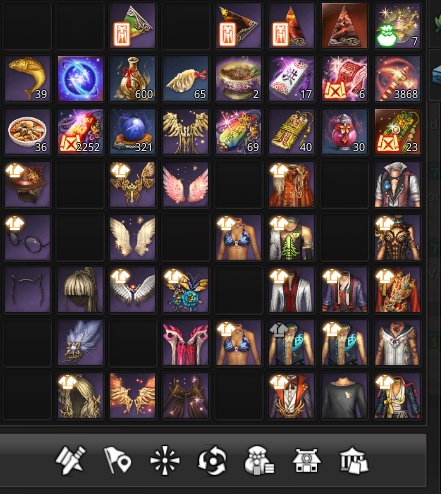The image size is (441, 494).
Task: Select the cat ears headband item
Action: (x=28, y=290)
